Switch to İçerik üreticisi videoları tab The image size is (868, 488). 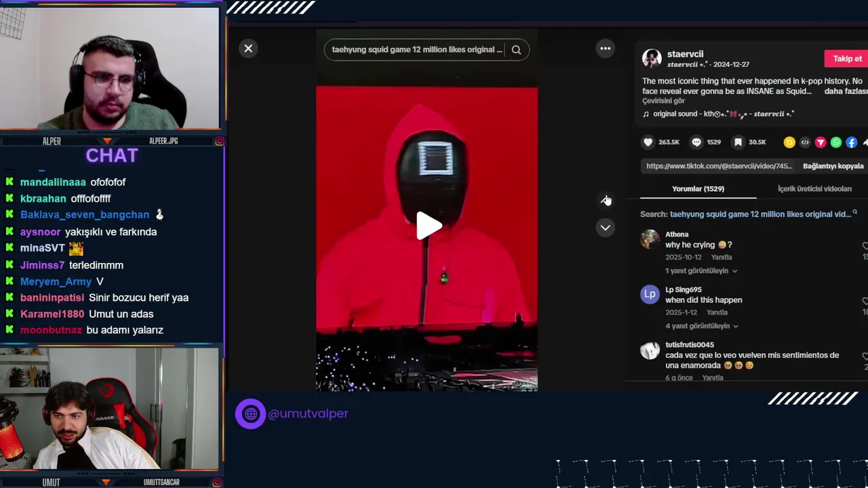[814, 188]
